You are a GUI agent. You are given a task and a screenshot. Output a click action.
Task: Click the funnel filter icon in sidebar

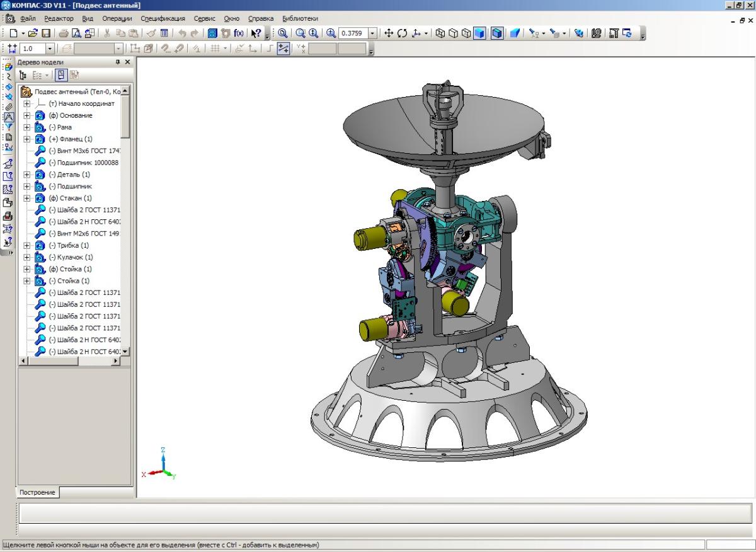[x=9, y=127]
